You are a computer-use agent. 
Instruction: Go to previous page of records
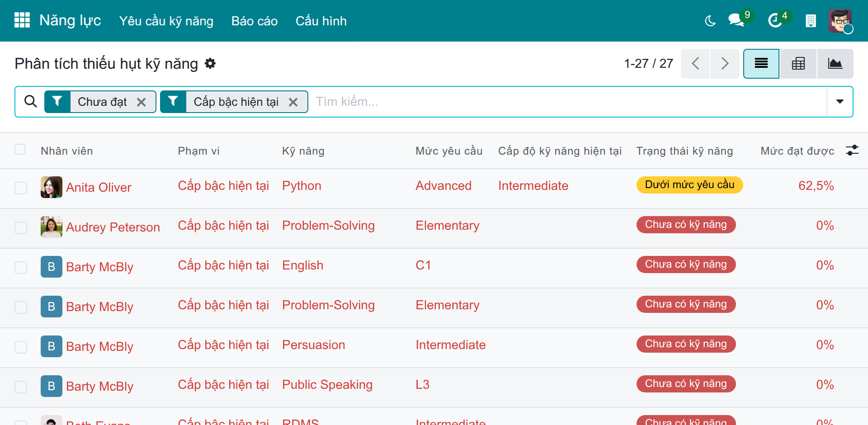(695, 64)
